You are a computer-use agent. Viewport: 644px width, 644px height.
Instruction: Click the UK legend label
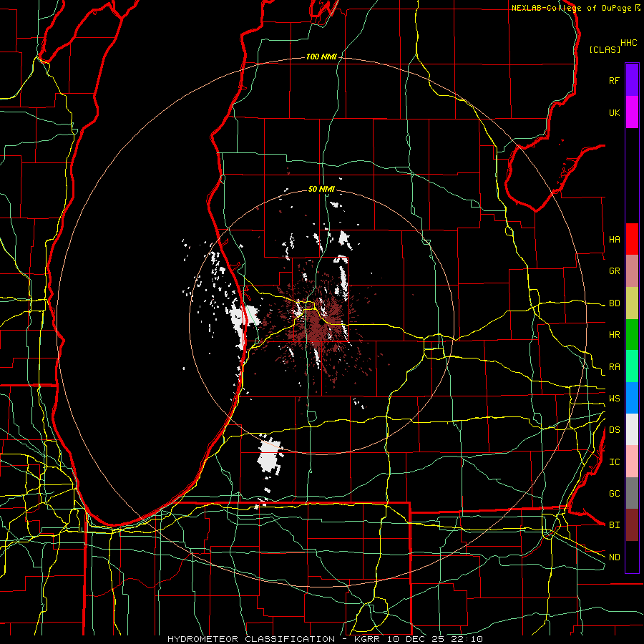[x=614, y=112]
